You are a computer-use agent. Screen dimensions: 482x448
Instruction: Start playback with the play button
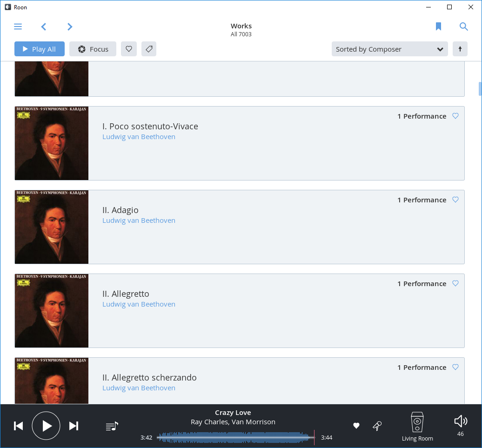46,426
